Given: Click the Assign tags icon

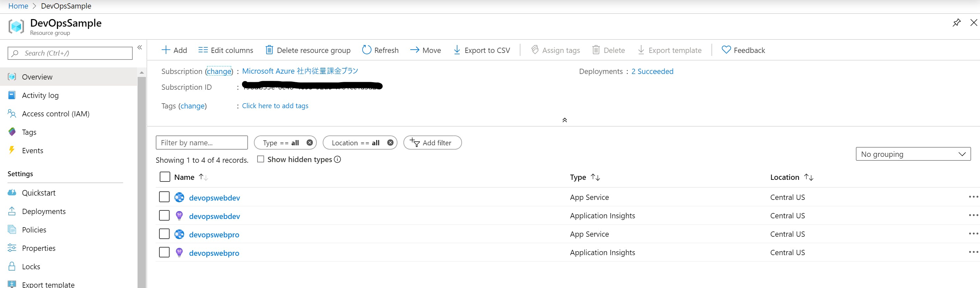Looking at the screenshot, I should click(x=534, y=50).
